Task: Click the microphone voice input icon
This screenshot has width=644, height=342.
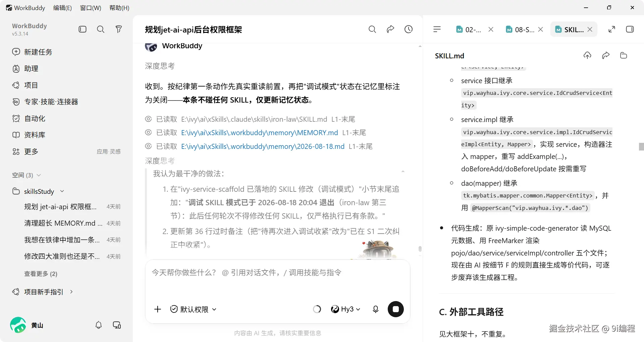Action: (x=376, y=309)
